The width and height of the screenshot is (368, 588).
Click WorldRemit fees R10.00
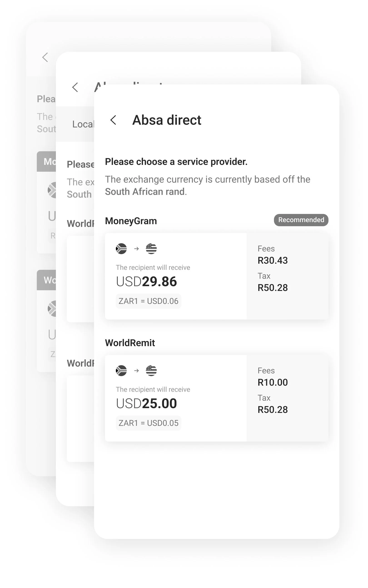click(273, 382)
